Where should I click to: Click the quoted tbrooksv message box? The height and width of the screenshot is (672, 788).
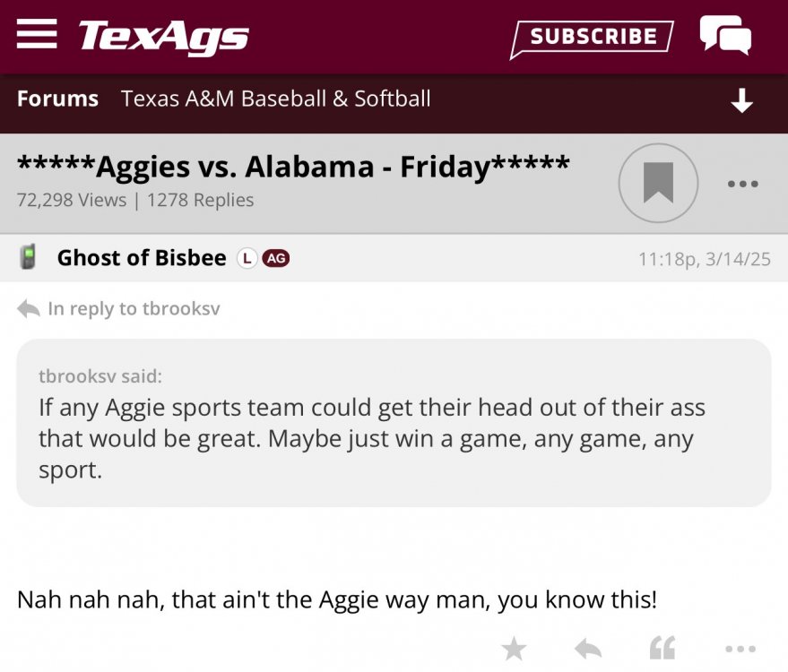pyautogui.click(x=394, y=423)
